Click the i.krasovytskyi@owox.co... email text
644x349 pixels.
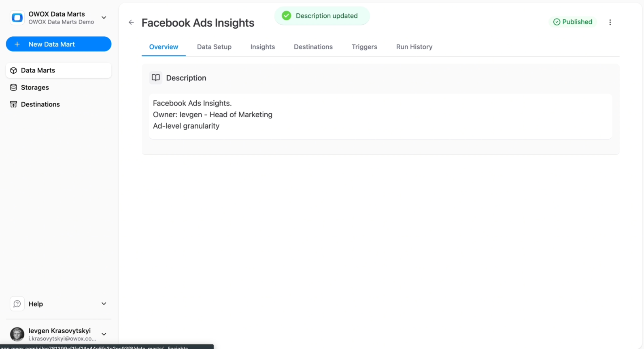click(62, 338)
